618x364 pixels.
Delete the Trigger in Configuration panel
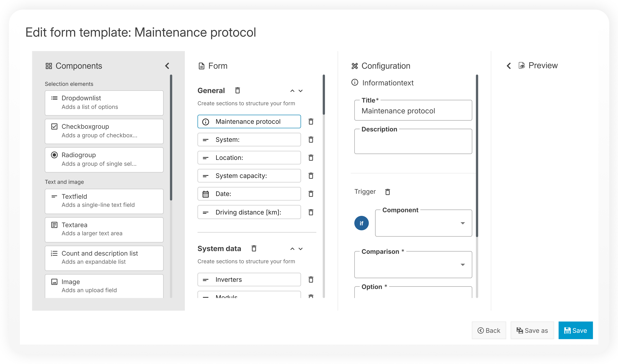(387, 192)
